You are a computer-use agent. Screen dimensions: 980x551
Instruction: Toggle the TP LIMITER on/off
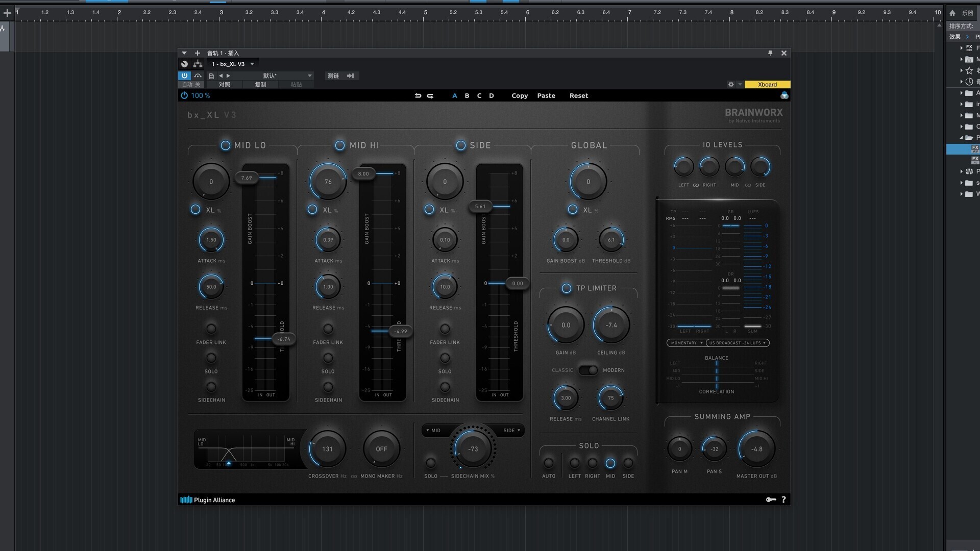pos(567,288)
